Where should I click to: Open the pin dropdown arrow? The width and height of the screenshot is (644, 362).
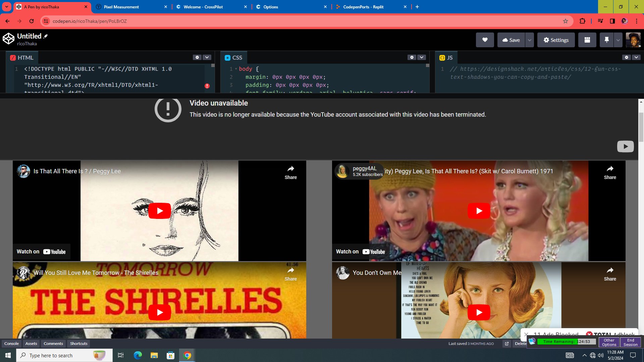pyautogui.click(x=618, y=40)
